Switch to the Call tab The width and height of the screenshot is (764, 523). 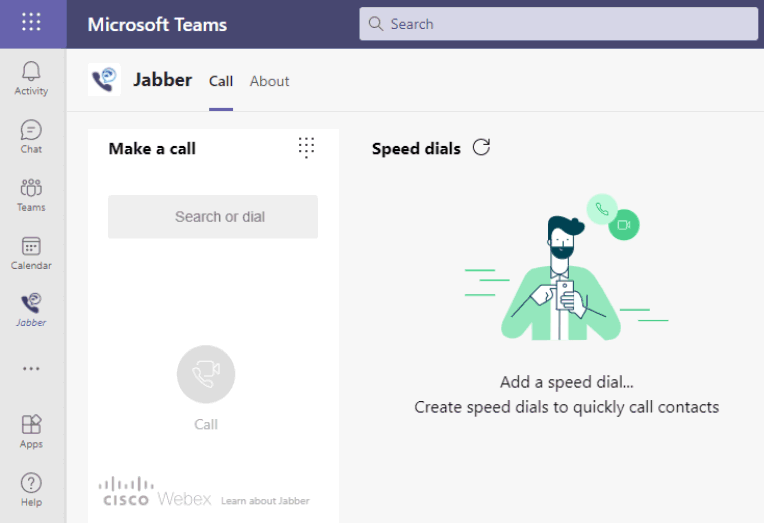tap(221, 81)
